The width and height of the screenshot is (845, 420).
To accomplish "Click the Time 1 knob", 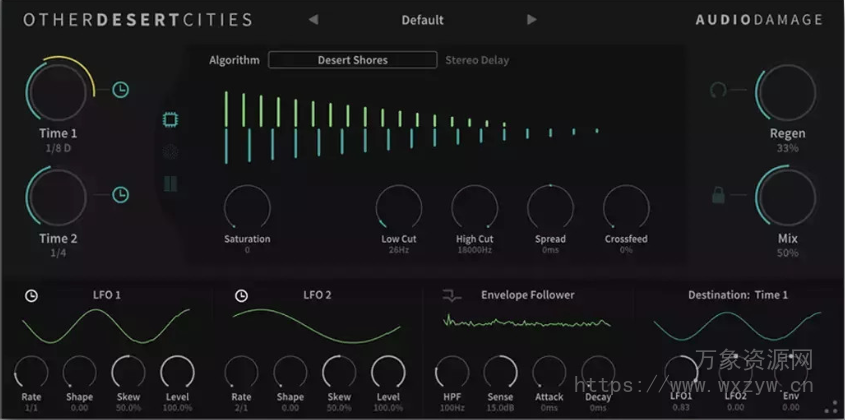I will point(58,91).
